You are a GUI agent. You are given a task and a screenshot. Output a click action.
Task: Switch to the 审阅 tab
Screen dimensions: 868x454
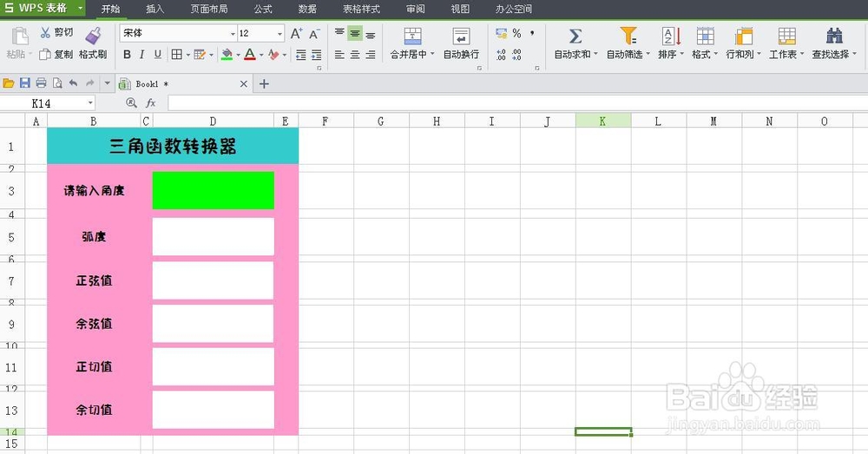[x=415, y=9]
